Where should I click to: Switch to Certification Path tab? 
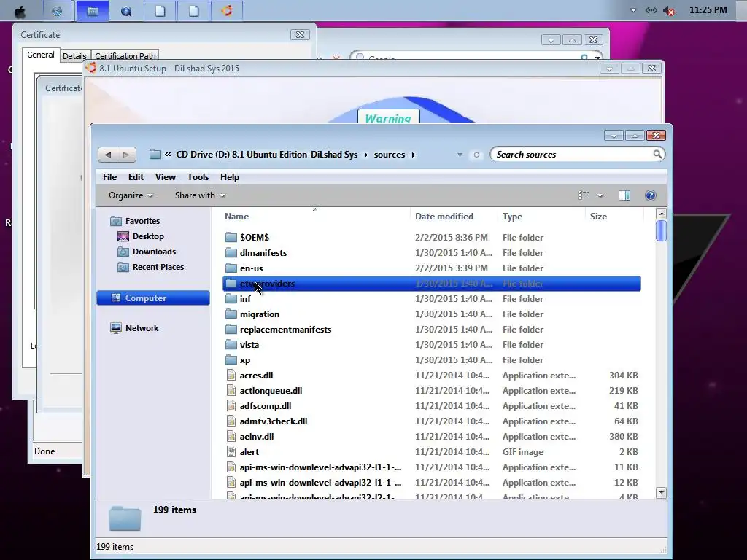coord(125,56)
